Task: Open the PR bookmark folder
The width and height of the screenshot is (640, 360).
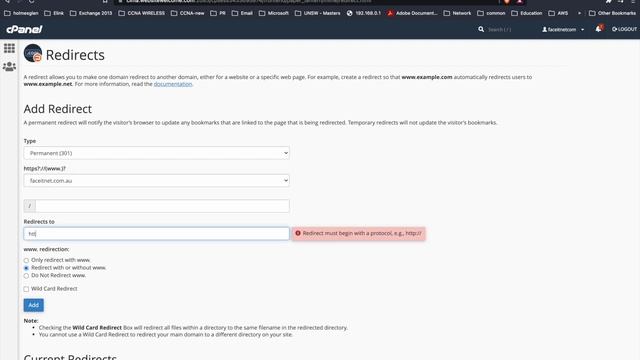Action: [x=218, y=13]
